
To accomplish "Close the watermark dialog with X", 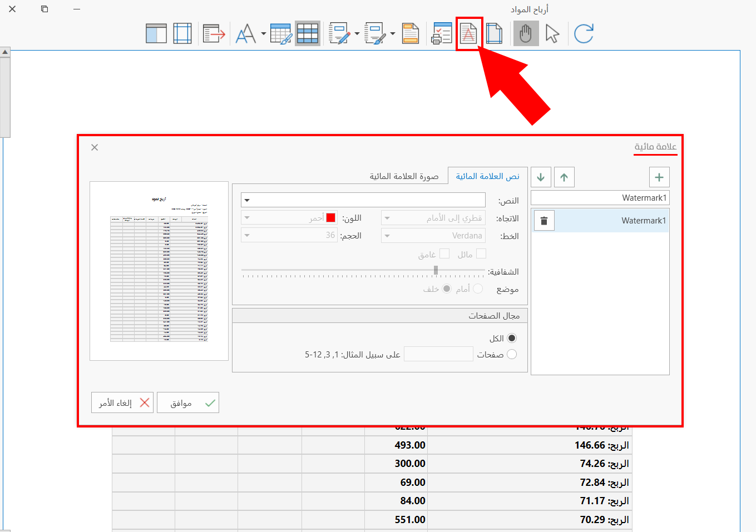I will click(95, 147).
